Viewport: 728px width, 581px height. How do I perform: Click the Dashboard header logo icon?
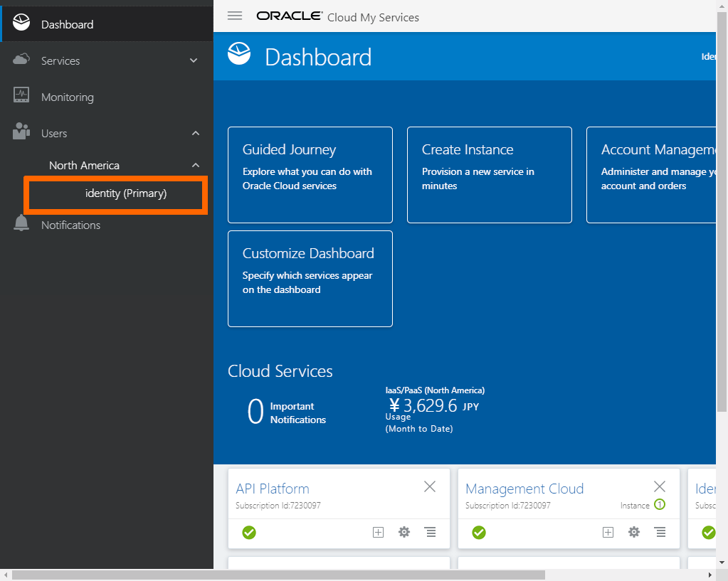click(x=239, y=53)
